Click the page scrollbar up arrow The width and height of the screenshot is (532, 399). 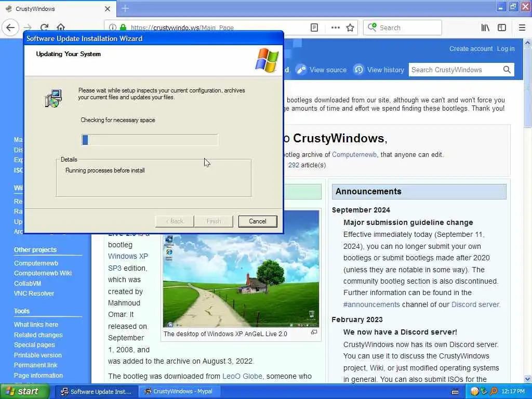(527, 43)
